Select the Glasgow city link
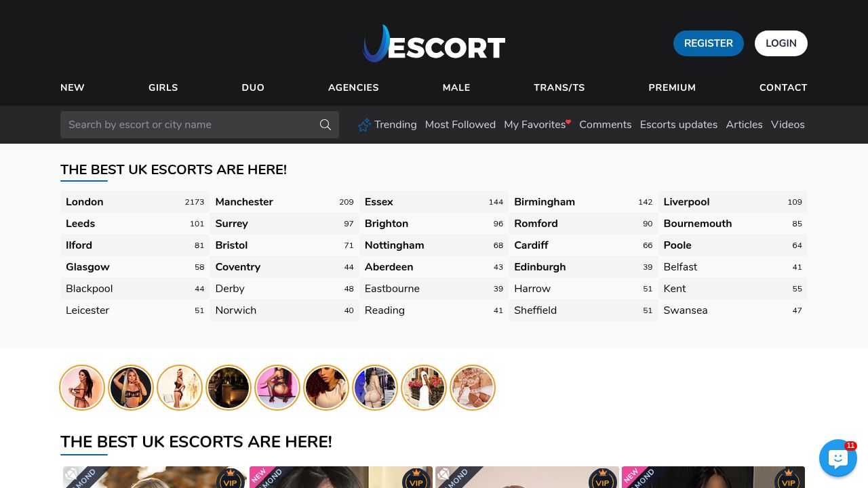This screenshot has width=868, height=488. [135, 267]
